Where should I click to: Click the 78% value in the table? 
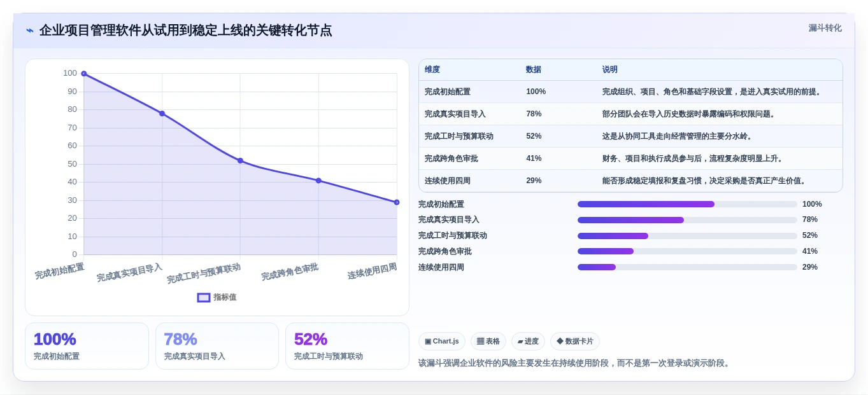point(534,114)
